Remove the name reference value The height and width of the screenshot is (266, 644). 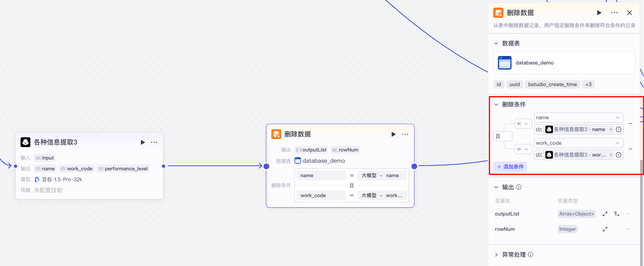point(611,129)
